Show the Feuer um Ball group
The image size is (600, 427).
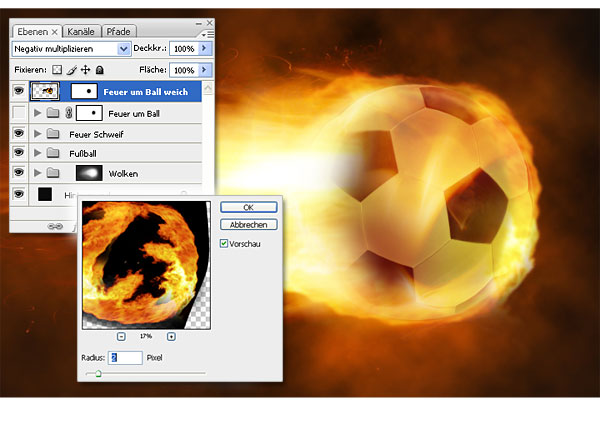point(19,113)
